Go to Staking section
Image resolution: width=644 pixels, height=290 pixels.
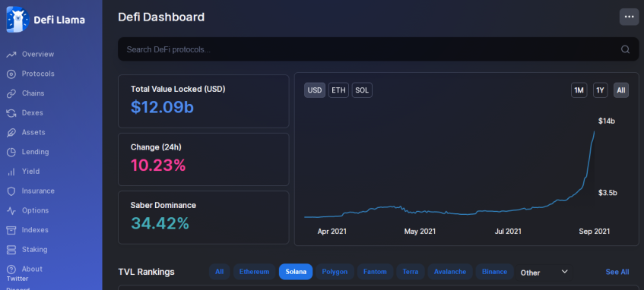[x=34, y=250]
